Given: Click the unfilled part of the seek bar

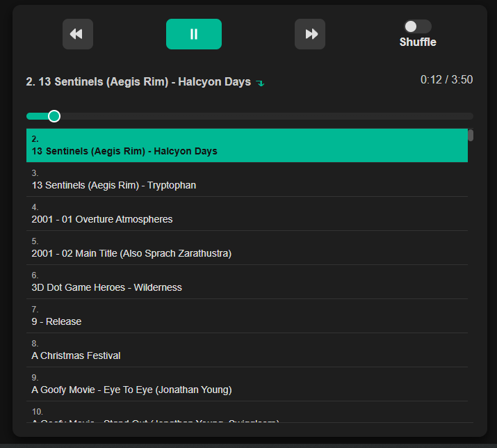Looking at the screenshot, I should point(264,116).
